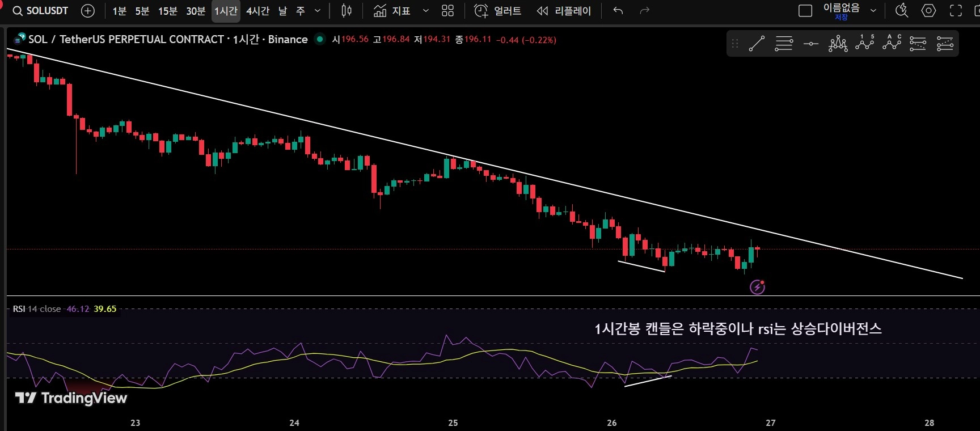Start 리플레이 bar replay
The height and width of the screenshot is (431, 980).
(x=564, y=11)
